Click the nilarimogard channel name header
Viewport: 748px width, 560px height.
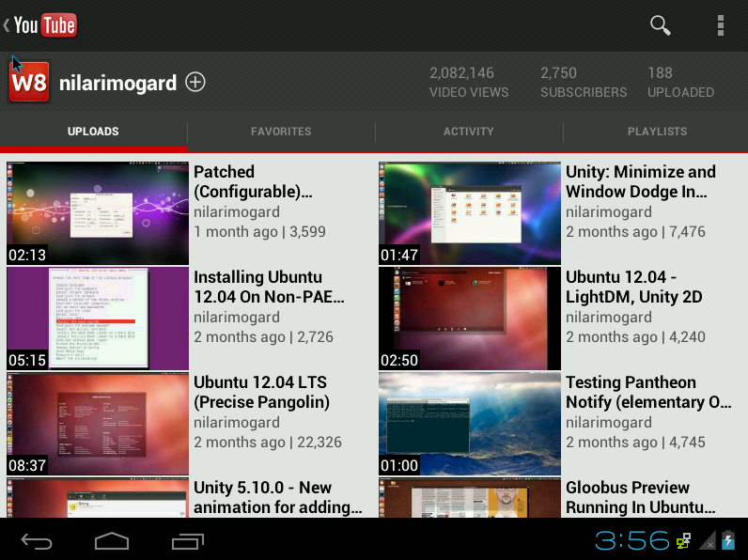point(117,83)
